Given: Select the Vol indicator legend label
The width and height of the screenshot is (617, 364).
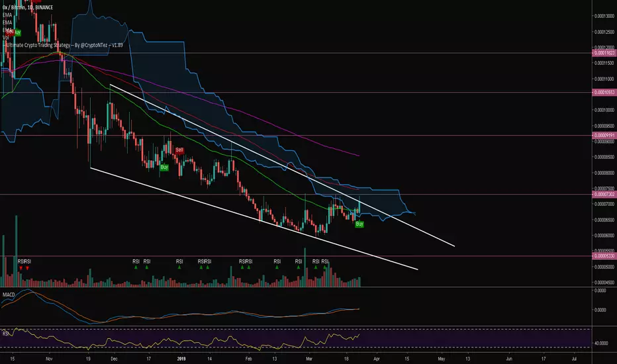Looking at the screenshot, I should point(6,37).
